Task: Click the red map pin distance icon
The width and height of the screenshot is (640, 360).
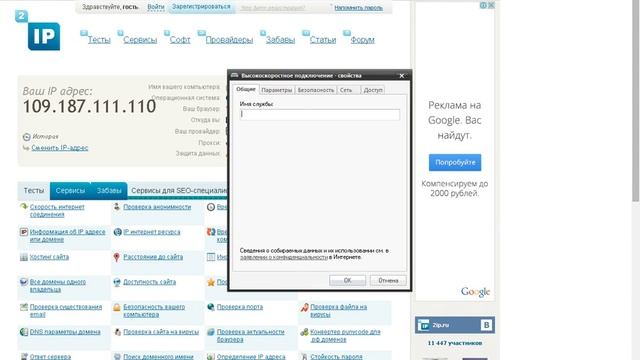Action: (x=117, y=257)
